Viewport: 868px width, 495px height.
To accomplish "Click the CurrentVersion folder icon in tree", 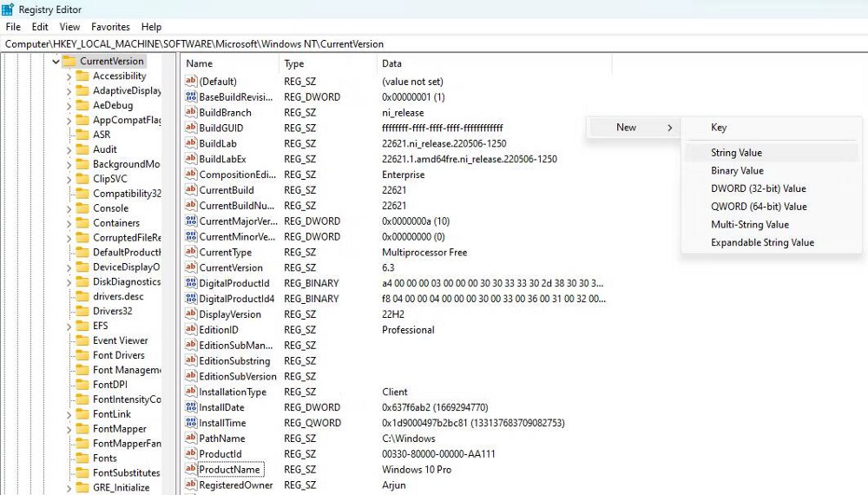I will pyautogui.click(x=69, y=62).
